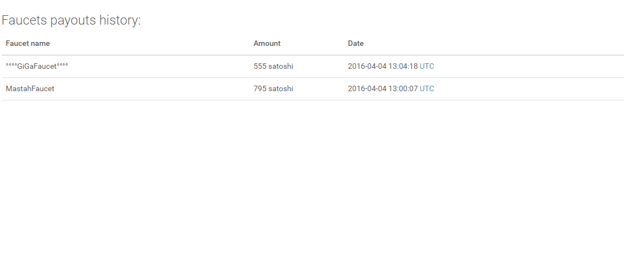Click the 2016-04-04 date in the MastahFaucet row
This screenshot has width=644, height=262.
point(367,89)
